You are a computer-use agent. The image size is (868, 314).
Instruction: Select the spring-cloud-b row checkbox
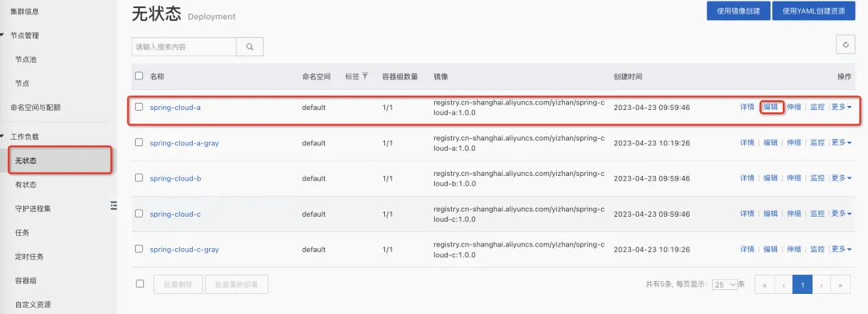(140, 177)
